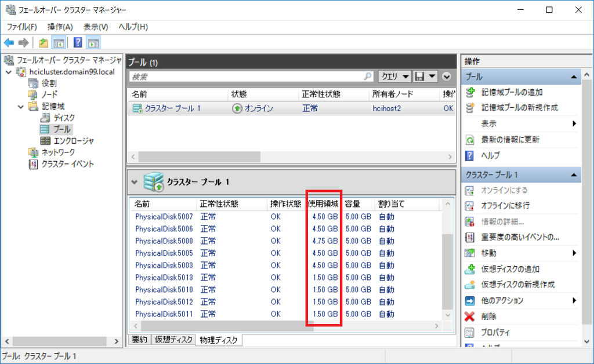Sort by the 正常性状態 pool column header
Viewport: 594px width, 364px height.
tap(334, 94)
